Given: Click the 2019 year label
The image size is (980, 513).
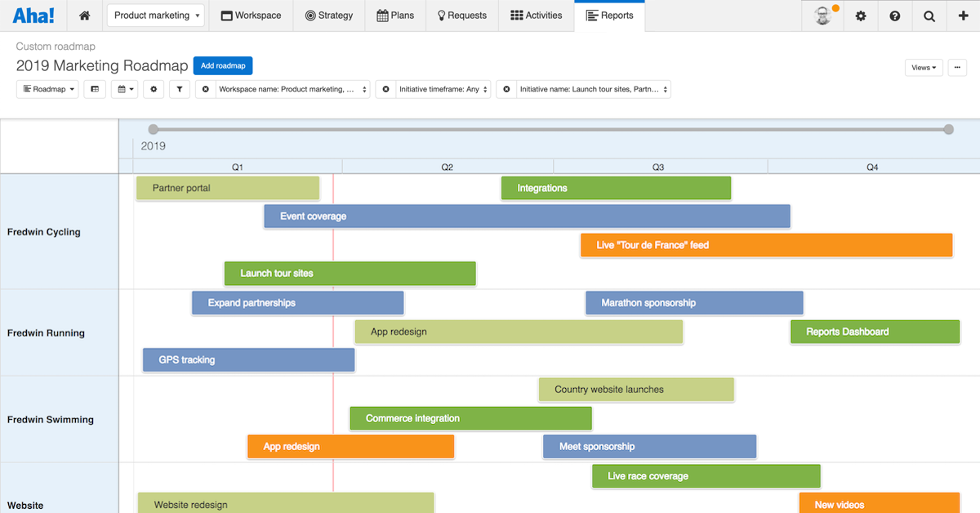Looking at the screenshot, I should click(154, 146).
